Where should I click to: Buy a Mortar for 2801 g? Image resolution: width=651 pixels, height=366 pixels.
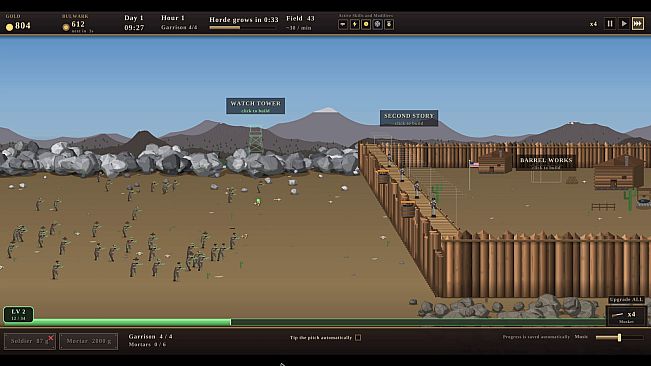(88, 341)
